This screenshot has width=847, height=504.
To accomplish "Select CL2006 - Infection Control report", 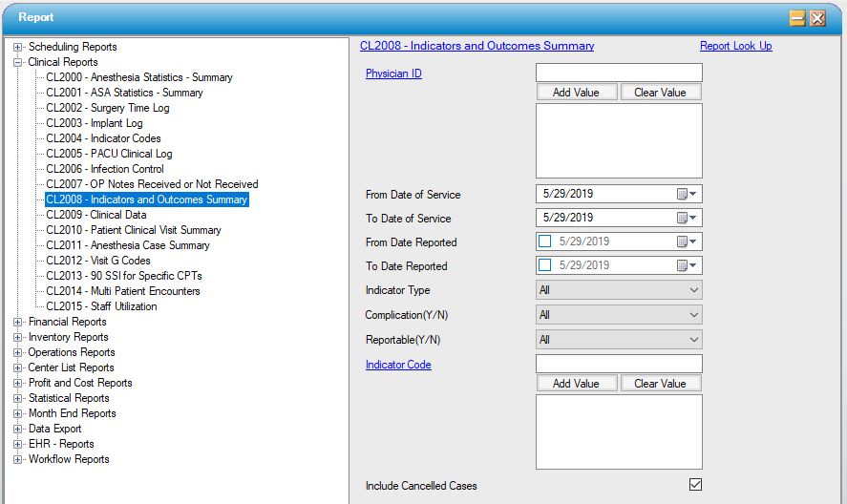I will tap(105, 169).
